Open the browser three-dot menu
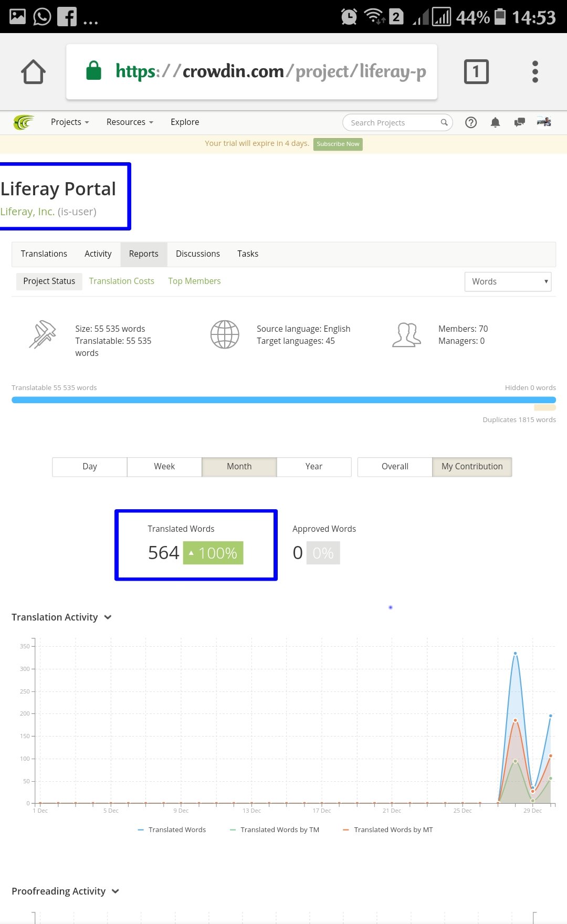This screenshot has height=924, width=567. tap(535, 71)
